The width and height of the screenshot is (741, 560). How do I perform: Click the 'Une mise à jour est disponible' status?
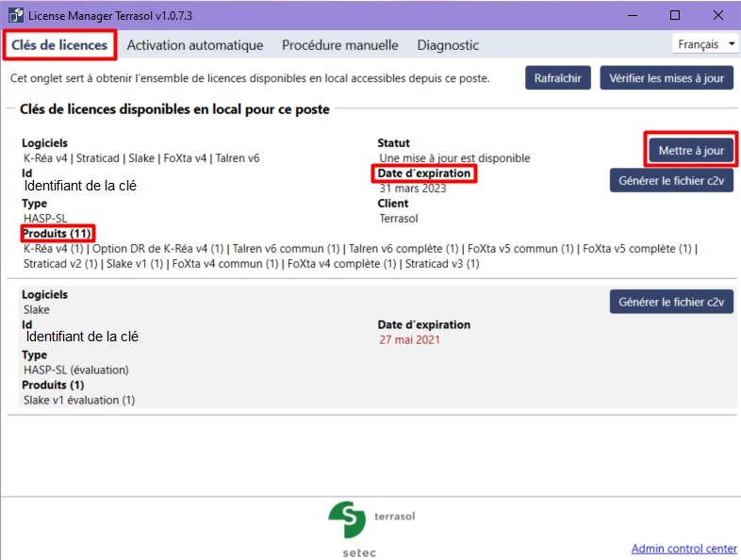coord(454,157)
